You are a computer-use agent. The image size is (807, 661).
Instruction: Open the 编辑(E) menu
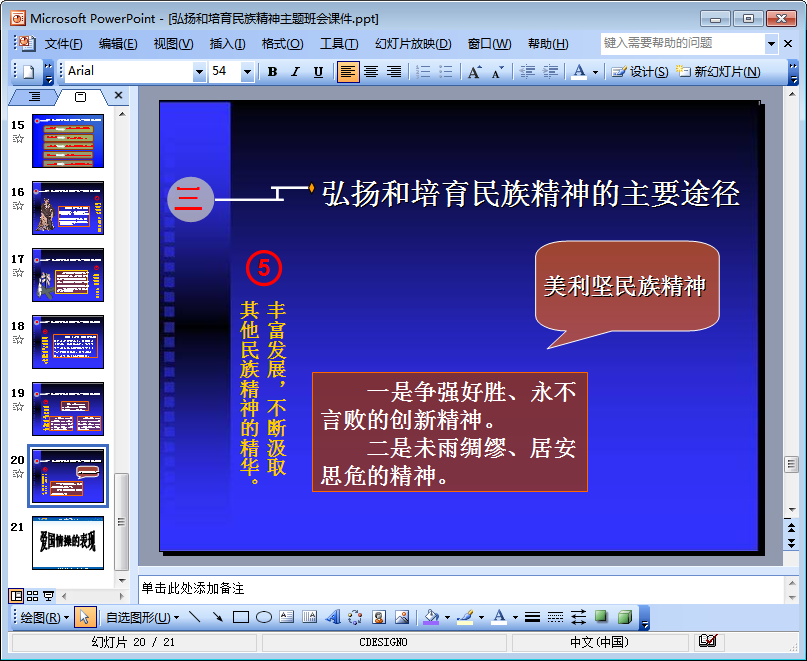pyautogui.click(x=118, y=44)
